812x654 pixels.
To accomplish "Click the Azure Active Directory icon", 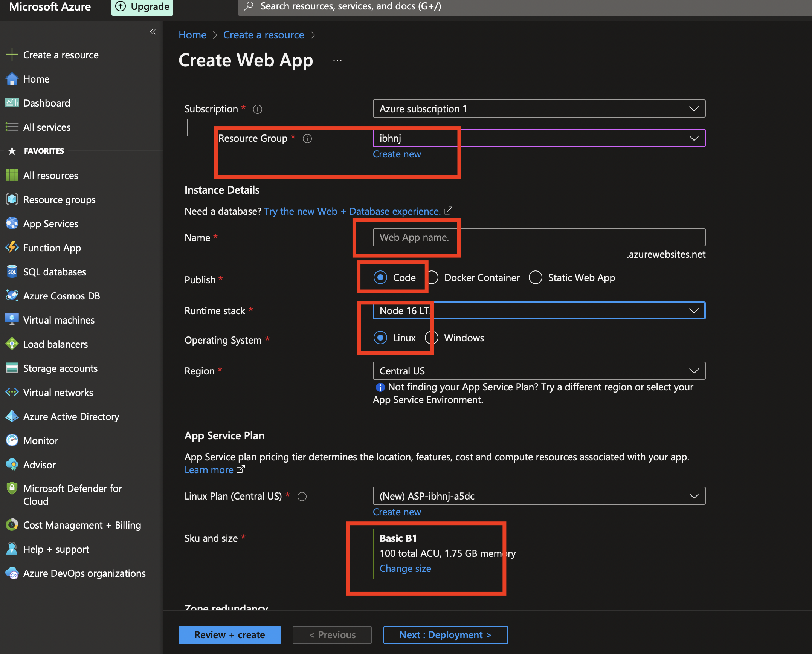I will pos(12,416).
